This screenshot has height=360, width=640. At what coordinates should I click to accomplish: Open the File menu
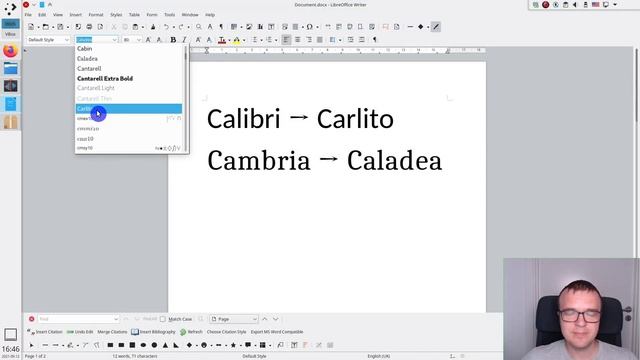28,15
